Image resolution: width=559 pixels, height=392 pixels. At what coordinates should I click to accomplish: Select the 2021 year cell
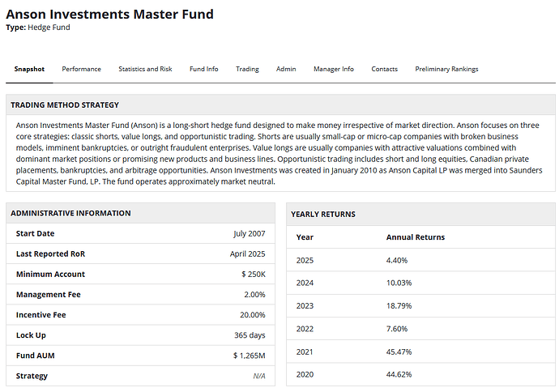coord(305,352)
